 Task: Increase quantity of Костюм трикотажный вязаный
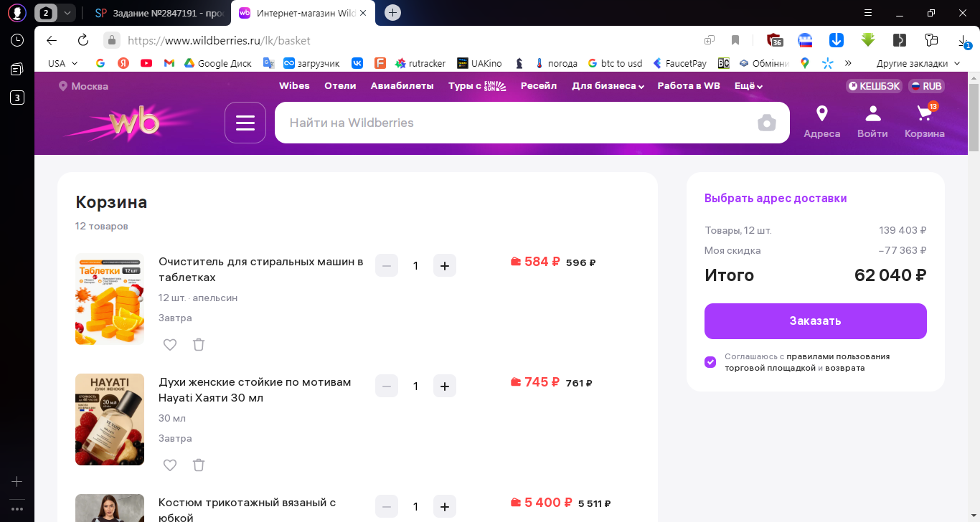coord(445,506)
